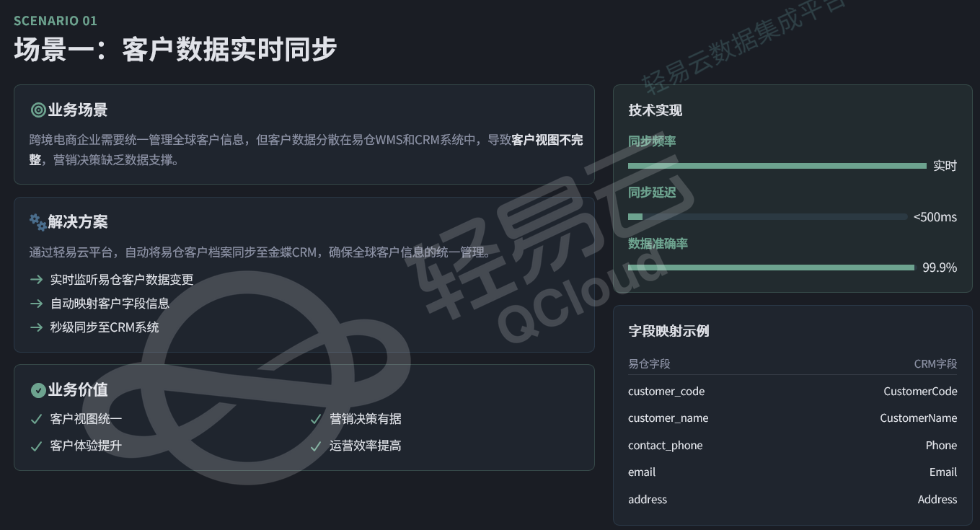
Task: Click the 数据准确率 progress bar
Action: point(771,268)
